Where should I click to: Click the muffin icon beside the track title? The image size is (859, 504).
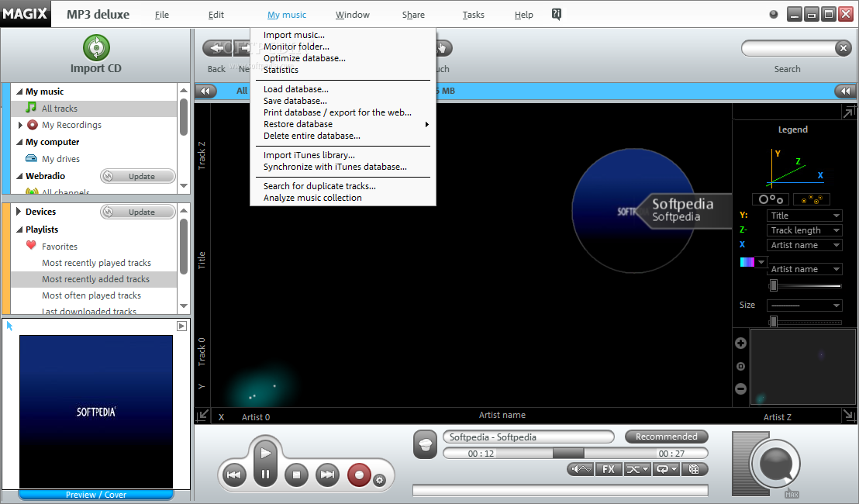(x=426, y=444)
